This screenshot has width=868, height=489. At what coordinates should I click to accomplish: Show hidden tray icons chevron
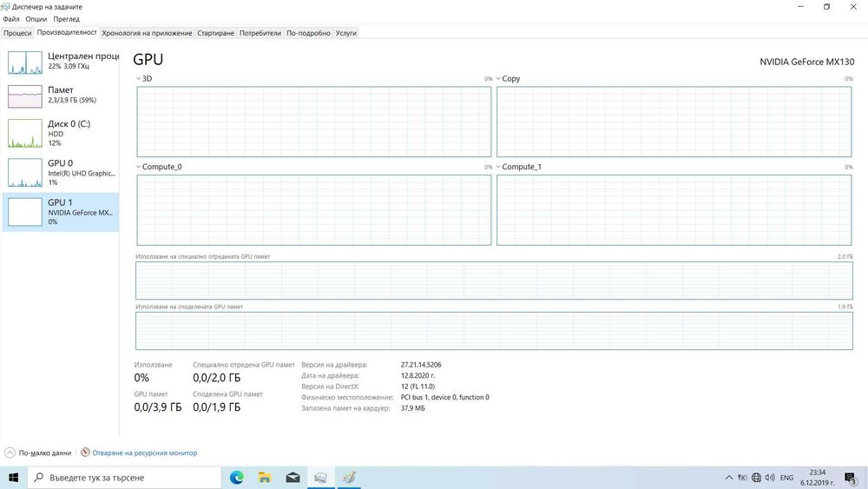(x=728, y=478)
